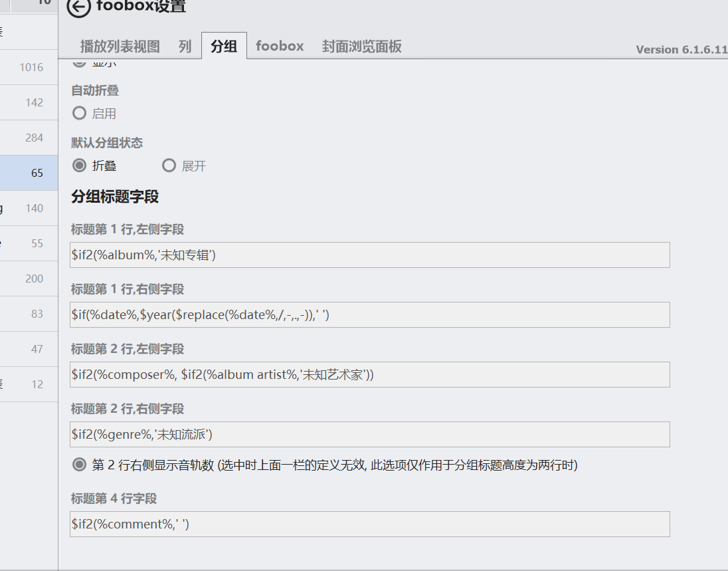
Task: Switch to the 封面浏览面板 tab
Action: (x=362, y=47)
